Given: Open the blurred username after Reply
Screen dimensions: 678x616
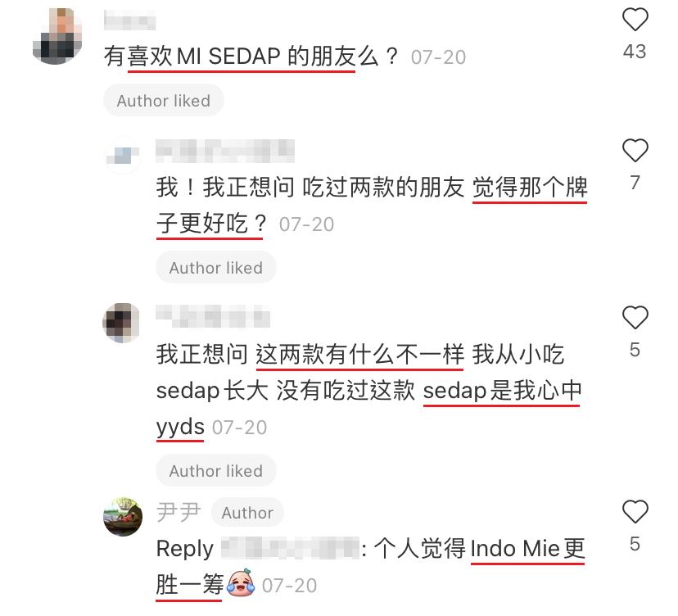Looking at the screenshot, I should (x=290, y=548).
